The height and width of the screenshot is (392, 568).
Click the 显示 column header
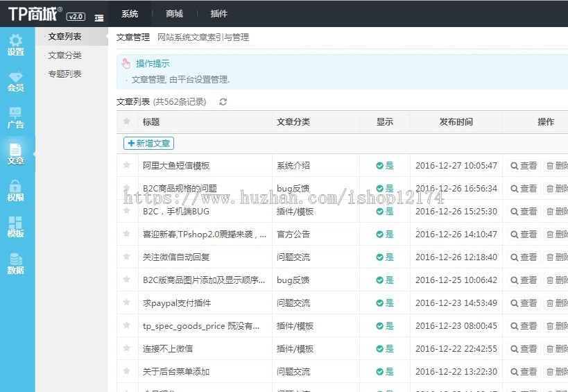point(385,122)
